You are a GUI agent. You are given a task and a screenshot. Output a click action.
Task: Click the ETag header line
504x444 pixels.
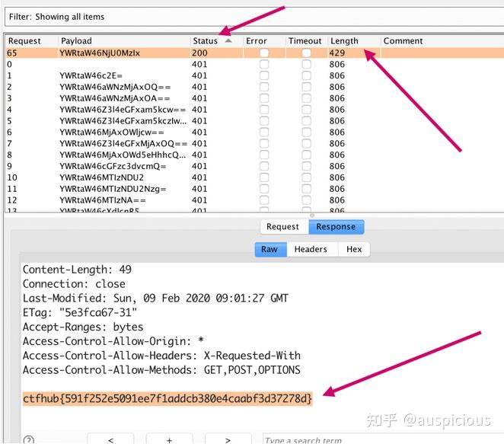coord(80,312)
